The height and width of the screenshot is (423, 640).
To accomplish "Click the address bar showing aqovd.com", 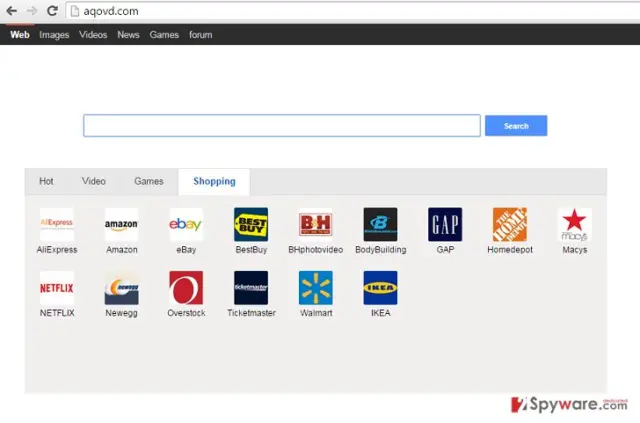I will [353, 11].
